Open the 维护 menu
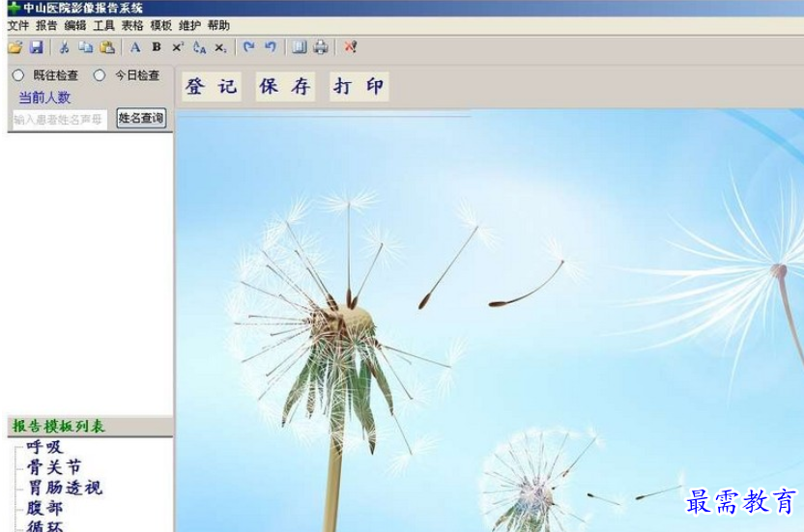804x532 pixels. 189,26
